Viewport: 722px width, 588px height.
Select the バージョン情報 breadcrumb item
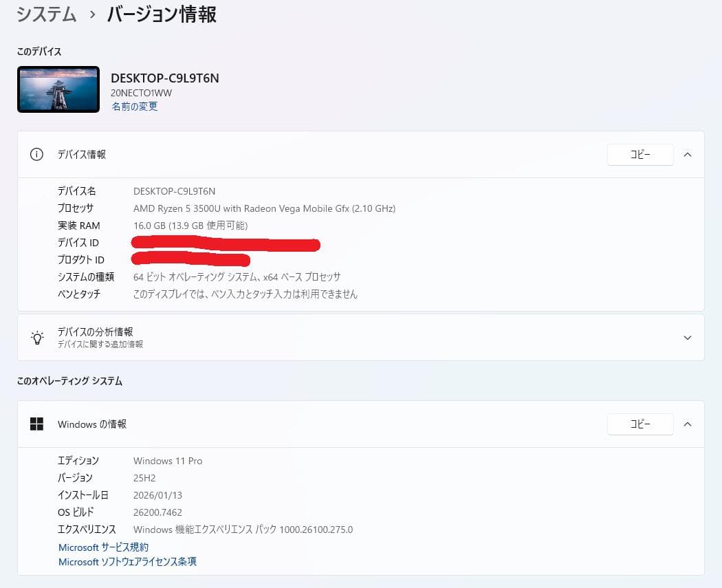161,14
